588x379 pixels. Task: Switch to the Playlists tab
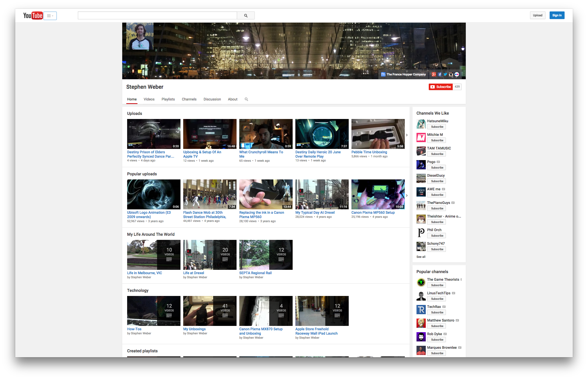point(168,99)
